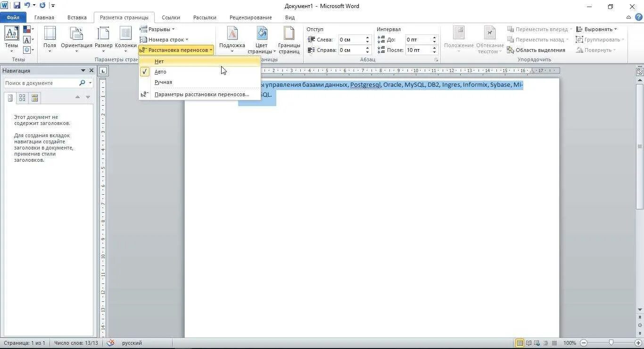This screenshot has width=644, height=349.
Task: Click the spelling check status icon
Action: (110, 343)
